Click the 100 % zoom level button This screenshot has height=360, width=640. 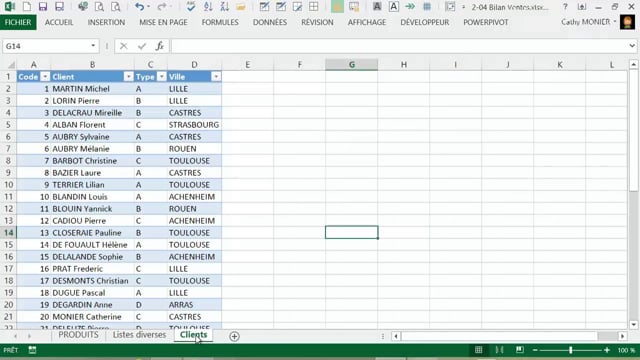point(626,350)
